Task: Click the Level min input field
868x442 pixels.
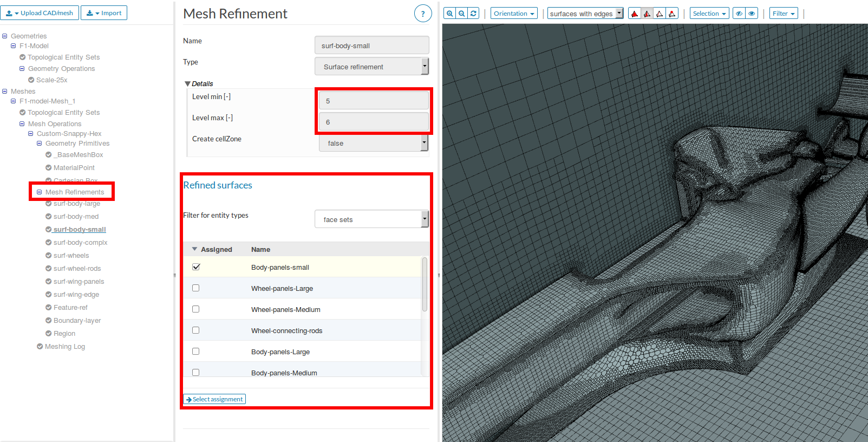Action: (x=374, y=101)
